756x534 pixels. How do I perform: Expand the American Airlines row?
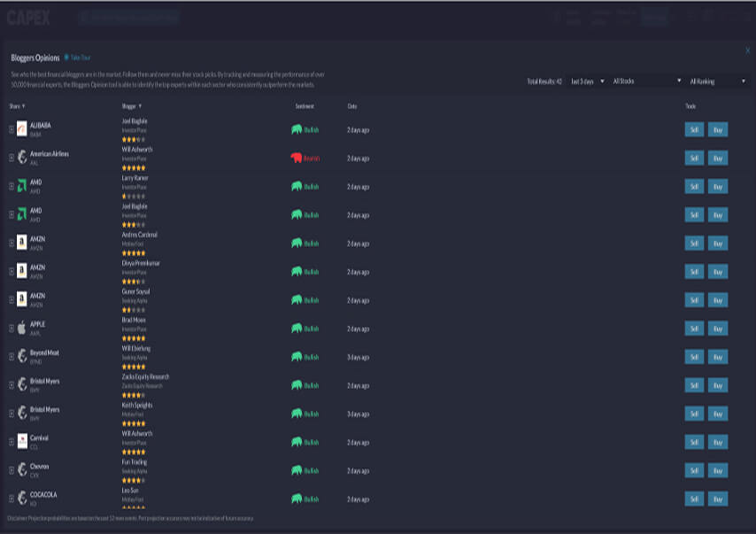point(12,158)
